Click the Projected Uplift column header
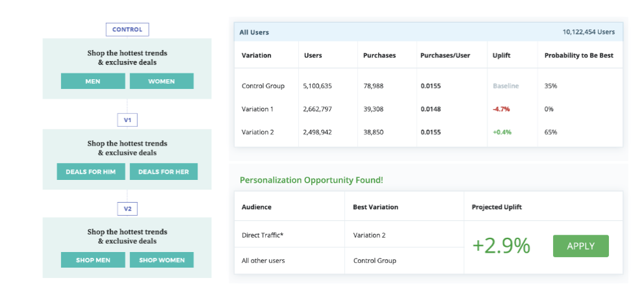 (x=496, y=207)
